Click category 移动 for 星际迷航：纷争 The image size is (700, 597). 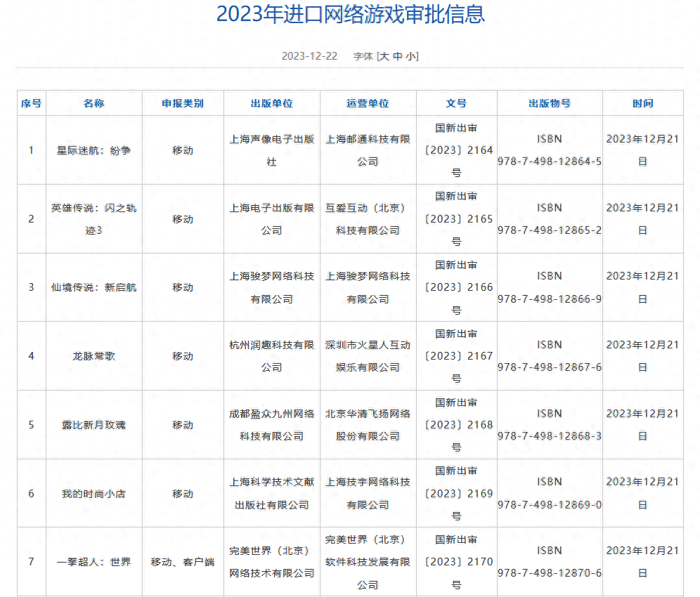click(x=183, y=150)
